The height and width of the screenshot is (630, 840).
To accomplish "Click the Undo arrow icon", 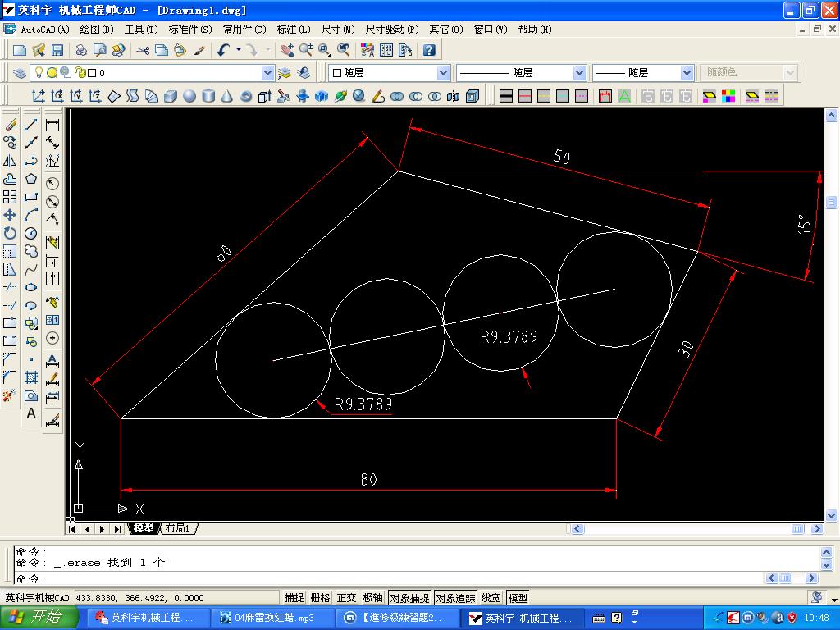I will pyautogui.click(x=223, y=50).
